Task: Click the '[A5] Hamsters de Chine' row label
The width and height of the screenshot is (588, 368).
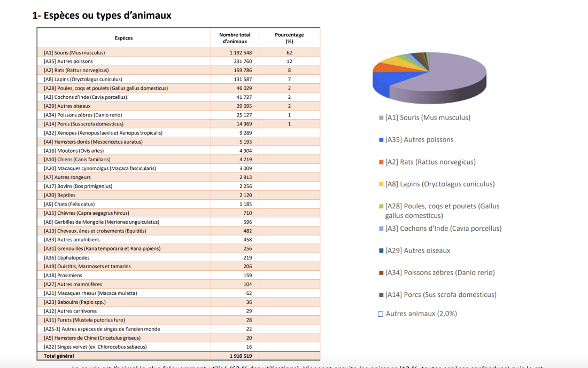Action: pyautogui.click(x=92, y=338)
